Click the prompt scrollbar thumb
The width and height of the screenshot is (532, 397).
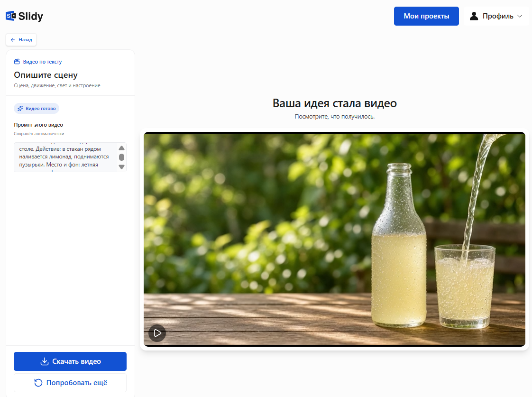[x=121, y=157]
